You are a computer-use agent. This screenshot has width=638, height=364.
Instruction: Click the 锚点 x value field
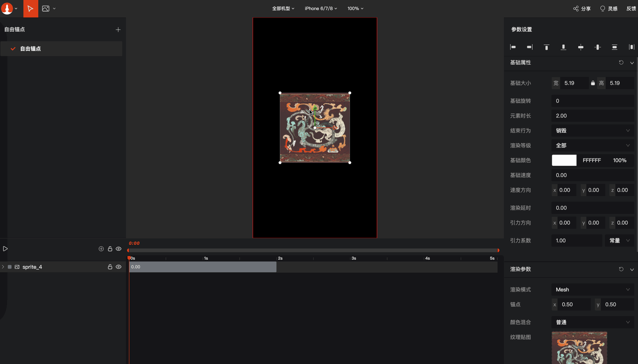[x=574, y=305]
